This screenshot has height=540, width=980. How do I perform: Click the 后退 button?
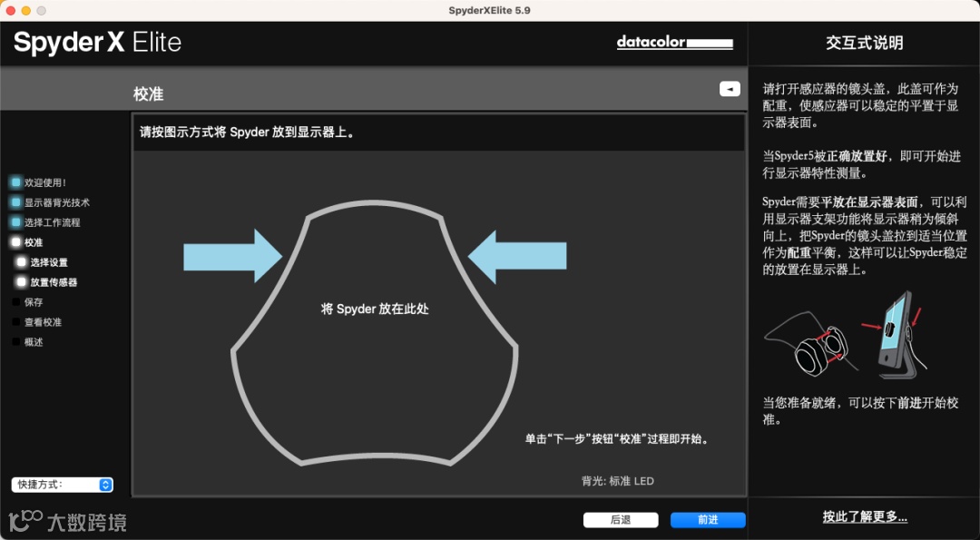[x=621, y=520]
